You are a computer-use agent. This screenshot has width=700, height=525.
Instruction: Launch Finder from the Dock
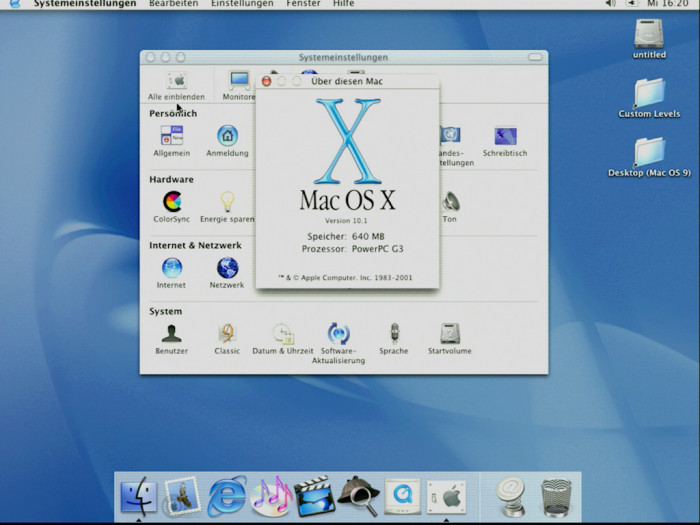[139, 496]
